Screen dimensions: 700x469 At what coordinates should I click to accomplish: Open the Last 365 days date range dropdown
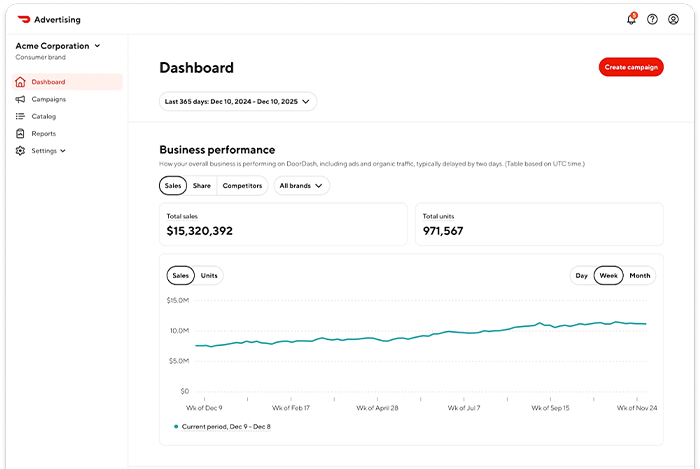(x=238, y=102)
